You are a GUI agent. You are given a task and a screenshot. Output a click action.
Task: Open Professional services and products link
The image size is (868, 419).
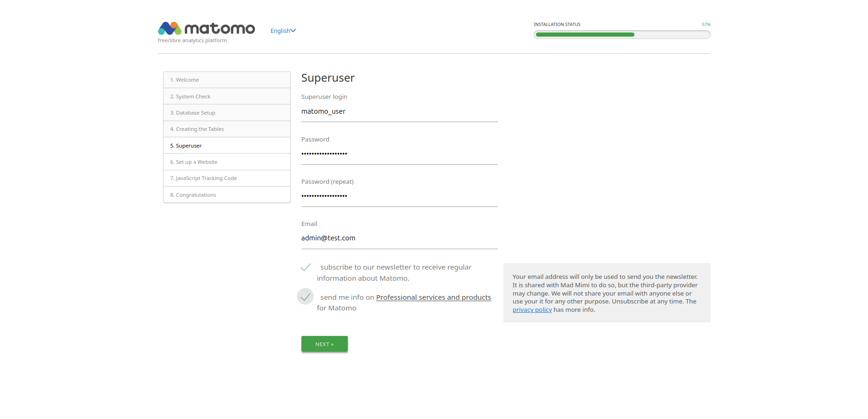click(x=433, y=297)
